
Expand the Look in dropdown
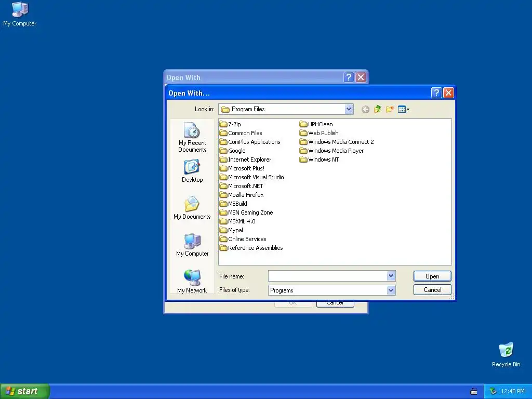(349, 109)
